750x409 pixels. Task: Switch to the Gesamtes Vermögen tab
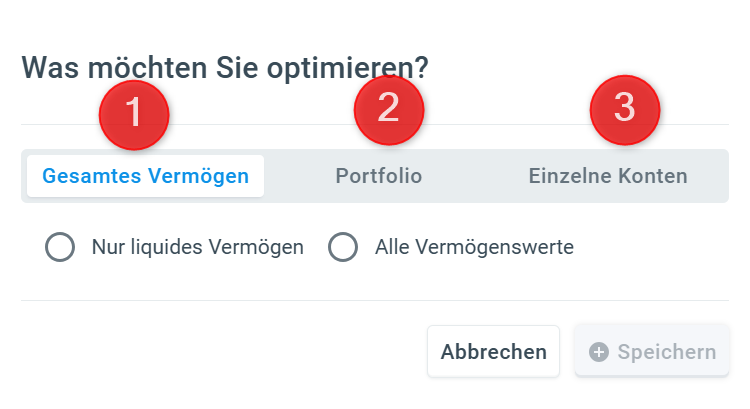coord(145,176)
